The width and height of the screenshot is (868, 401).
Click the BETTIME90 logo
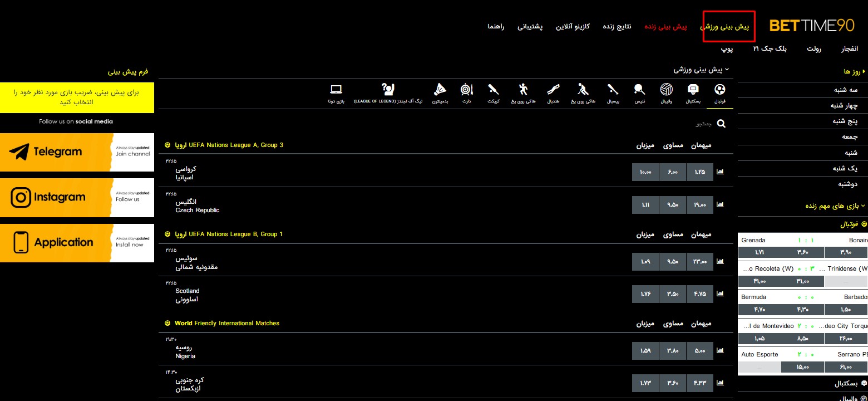(811, 26)
